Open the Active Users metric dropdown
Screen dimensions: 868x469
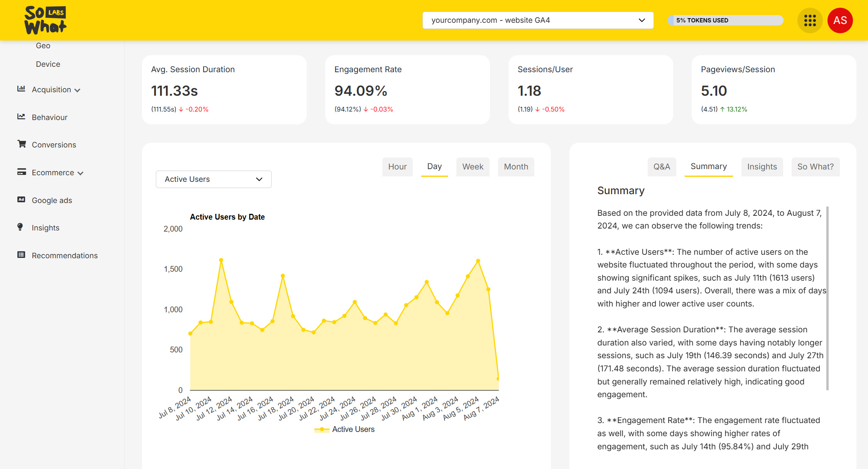click(213, 179)
